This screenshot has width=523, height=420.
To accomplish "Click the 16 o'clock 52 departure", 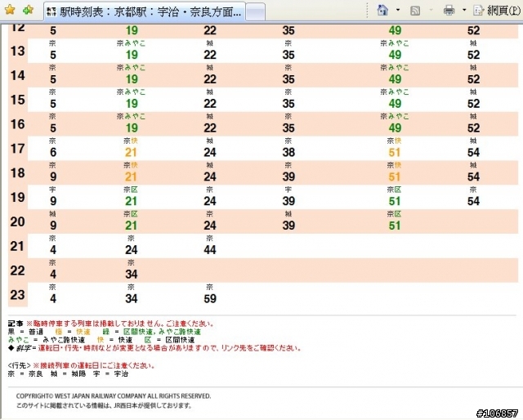I will point(473,127).
